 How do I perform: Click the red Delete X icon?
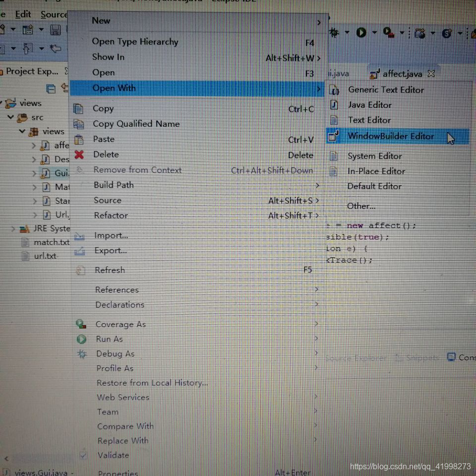coord(79,155)
